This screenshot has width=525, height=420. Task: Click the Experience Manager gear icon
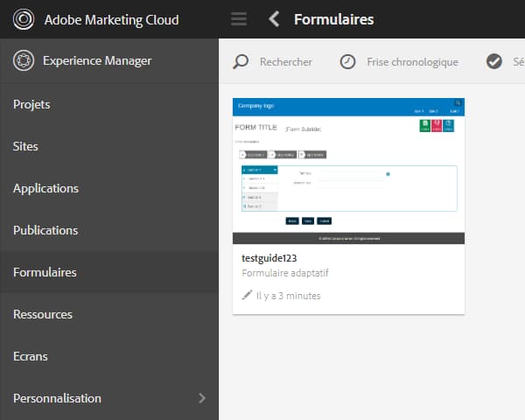(24, 61)
